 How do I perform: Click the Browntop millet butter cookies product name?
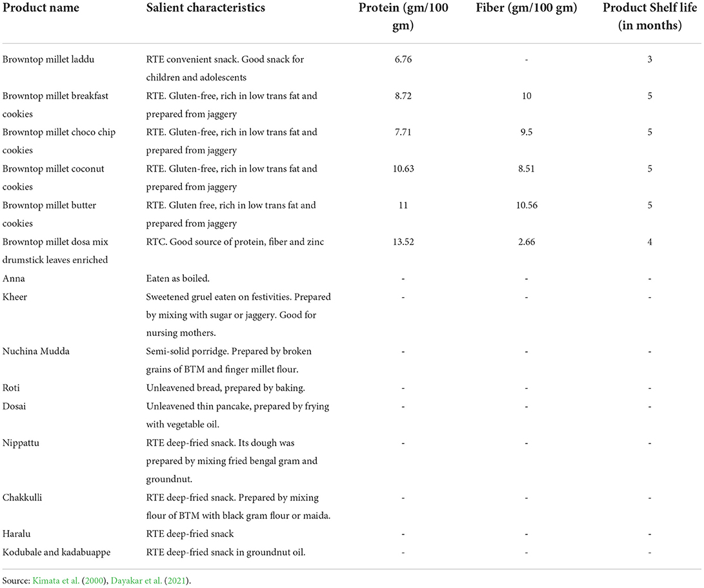point(53,214)
